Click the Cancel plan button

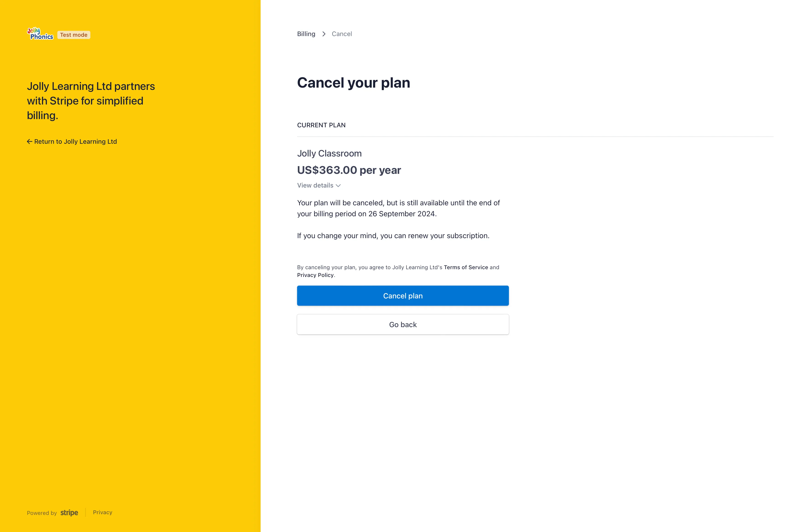(x=403, y=295)
